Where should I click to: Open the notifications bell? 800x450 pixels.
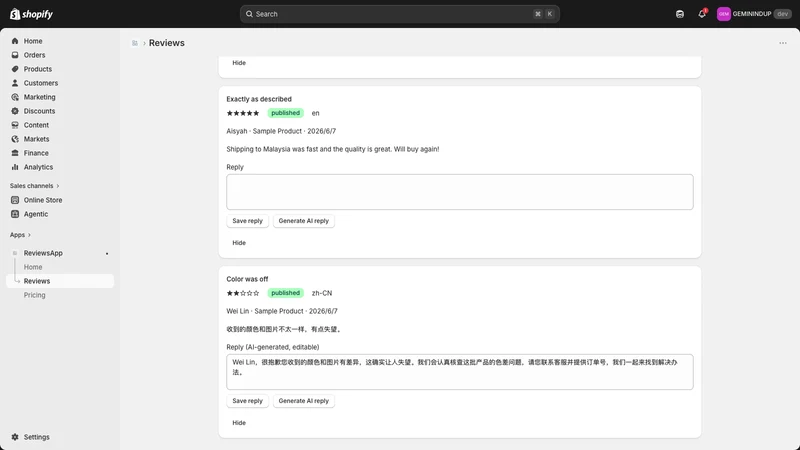pyautogui.click(x=702, y=14)
